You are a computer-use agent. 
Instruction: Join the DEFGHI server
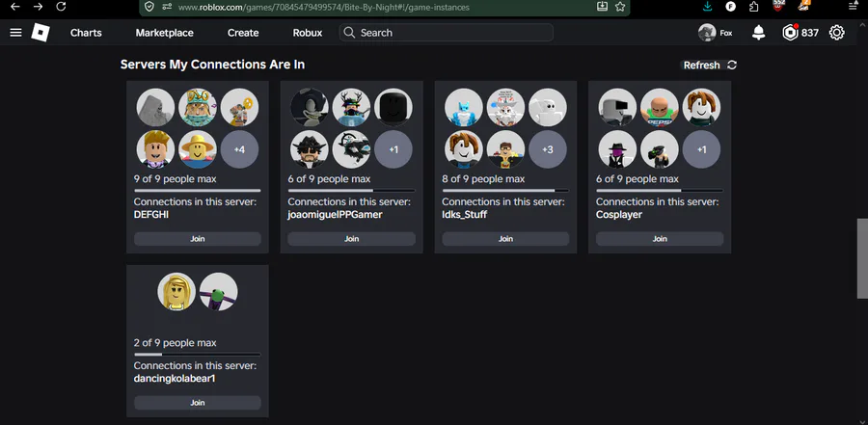coord(198,239)
